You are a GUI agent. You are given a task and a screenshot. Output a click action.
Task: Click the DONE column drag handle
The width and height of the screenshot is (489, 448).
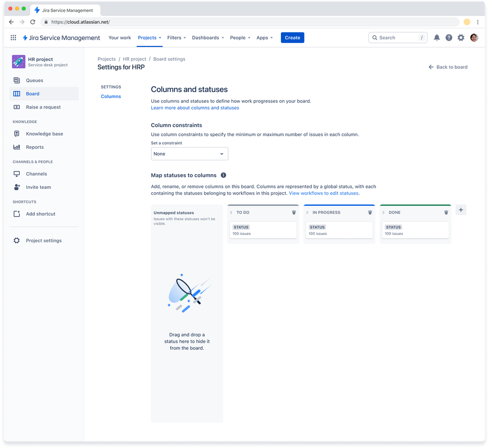tap(383, 212)
